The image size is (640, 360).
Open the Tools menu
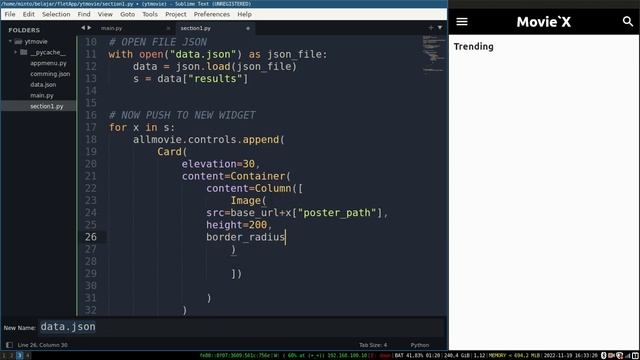[x=150, y=14]
